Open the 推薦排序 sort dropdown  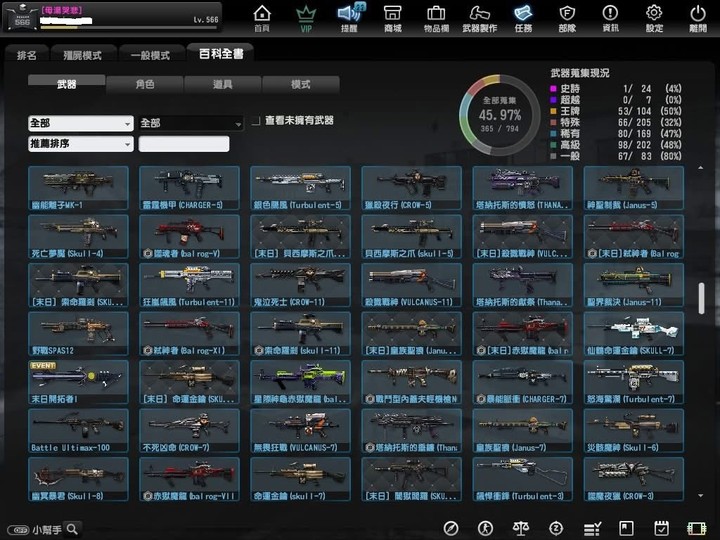(x=81, y=144)
